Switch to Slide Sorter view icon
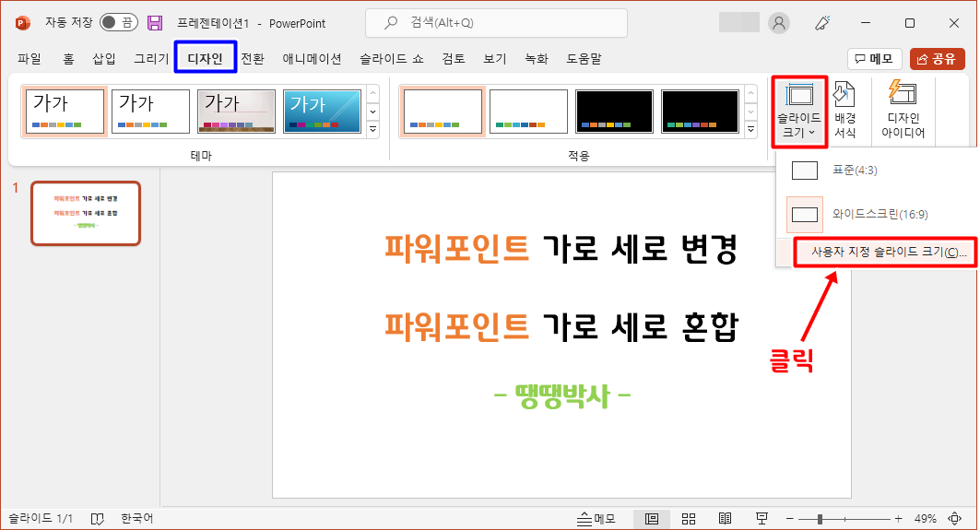This screenshot has height=530, width=980. tap(689, 519)
